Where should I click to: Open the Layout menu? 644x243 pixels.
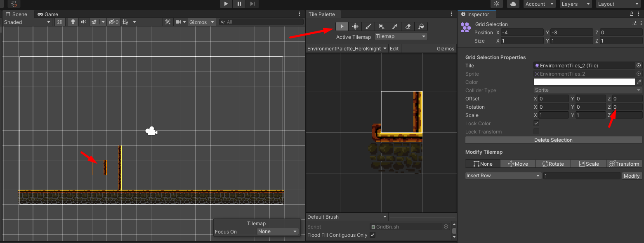617,4
